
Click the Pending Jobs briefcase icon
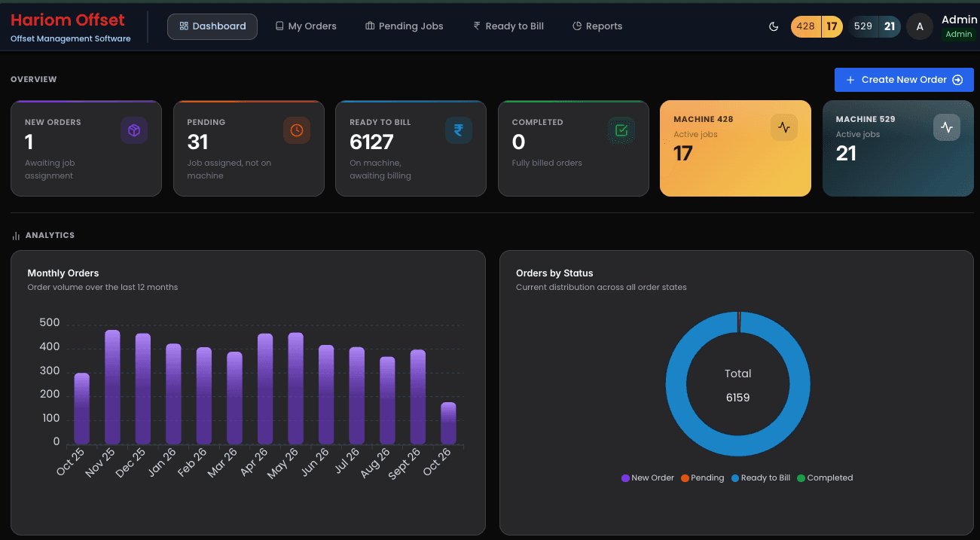pos(370,26)
